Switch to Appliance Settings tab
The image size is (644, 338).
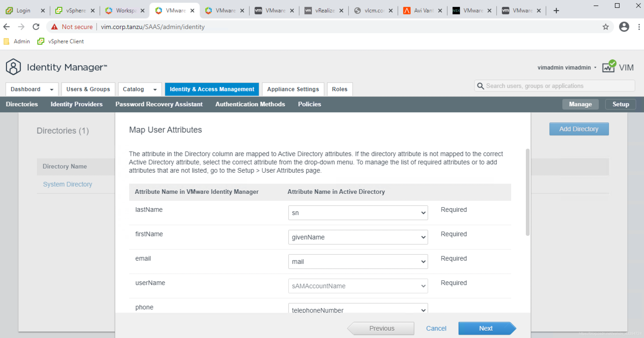[293, 89]
